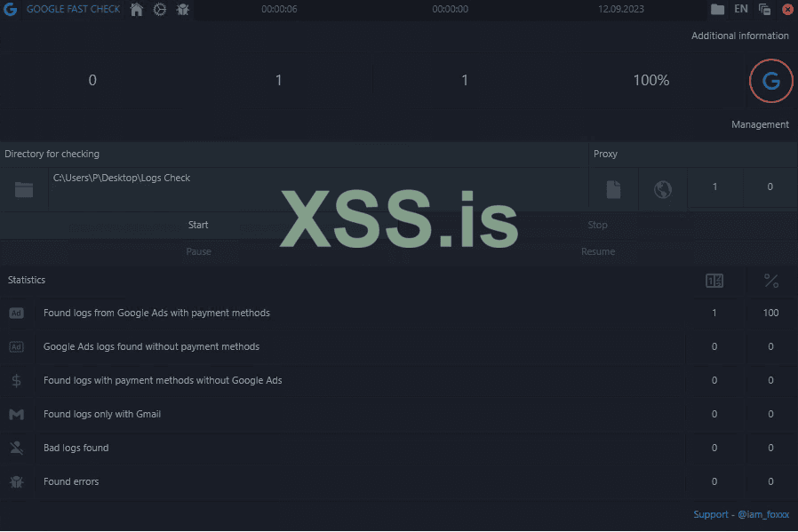Click the date 12.09.2023
The width and height of the screenshot is (798, 532).
(621, 9)
